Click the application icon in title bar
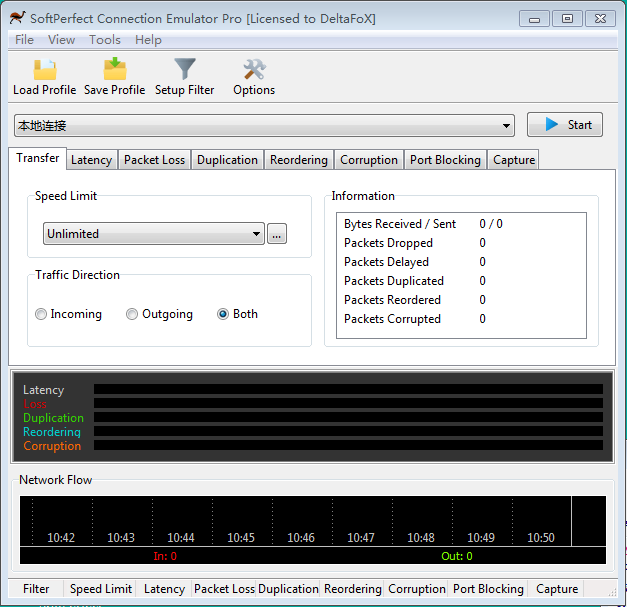Screen dimensions: 627x607 (x=17, y=18)
